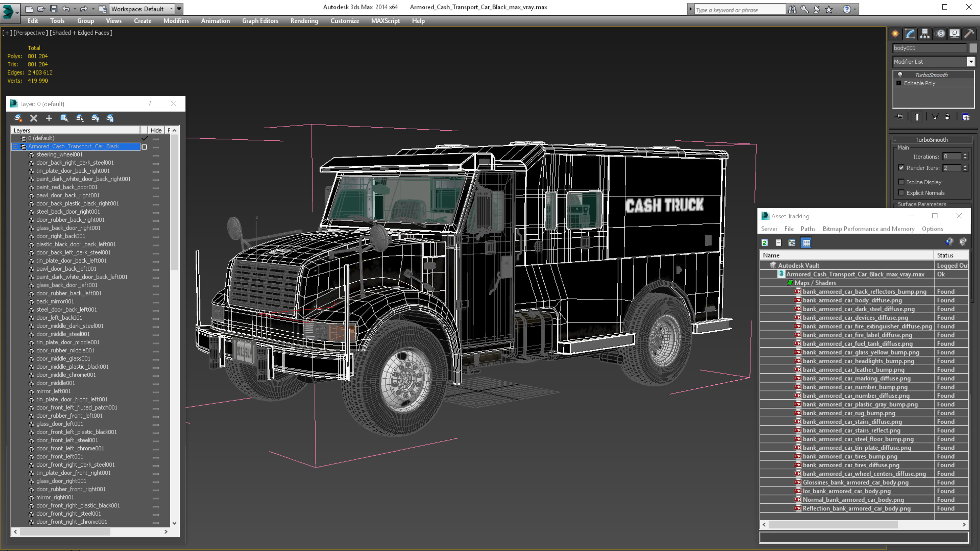
Task: Open the Modifiers menu
Action: (176, 21)
